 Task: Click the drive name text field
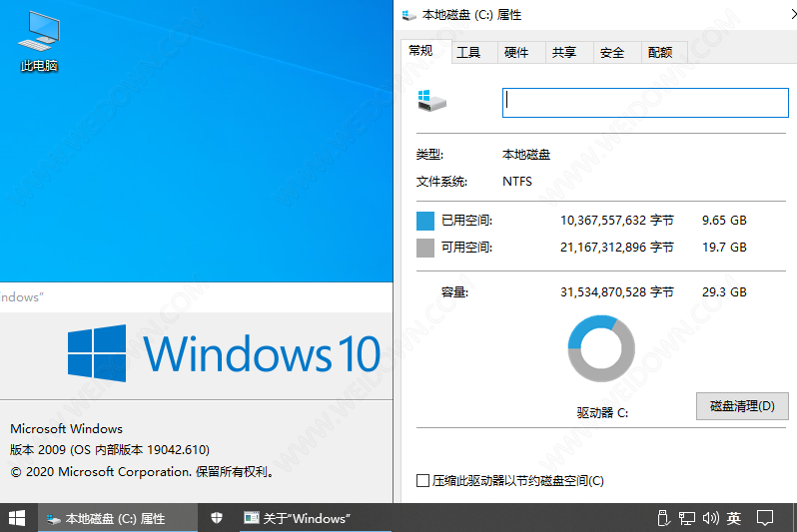point(645,102)
